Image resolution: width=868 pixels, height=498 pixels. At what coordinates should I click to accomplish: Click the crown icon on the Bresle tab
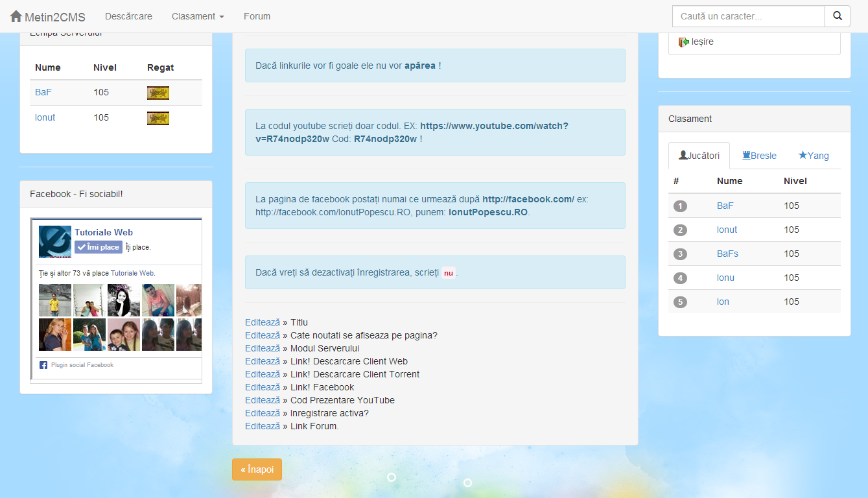(747, 156)
